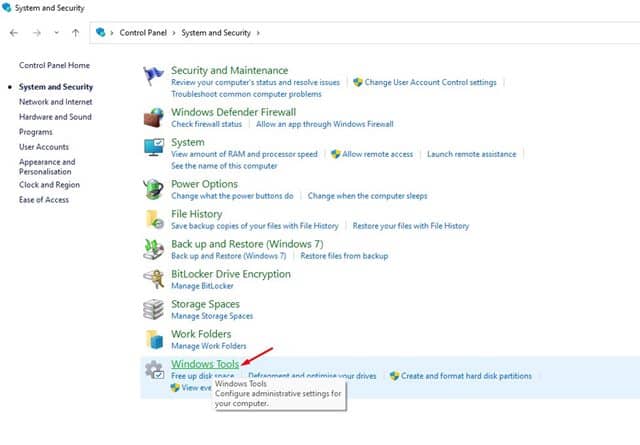Select System and Security in sidebar

click(x=56, y=87)
